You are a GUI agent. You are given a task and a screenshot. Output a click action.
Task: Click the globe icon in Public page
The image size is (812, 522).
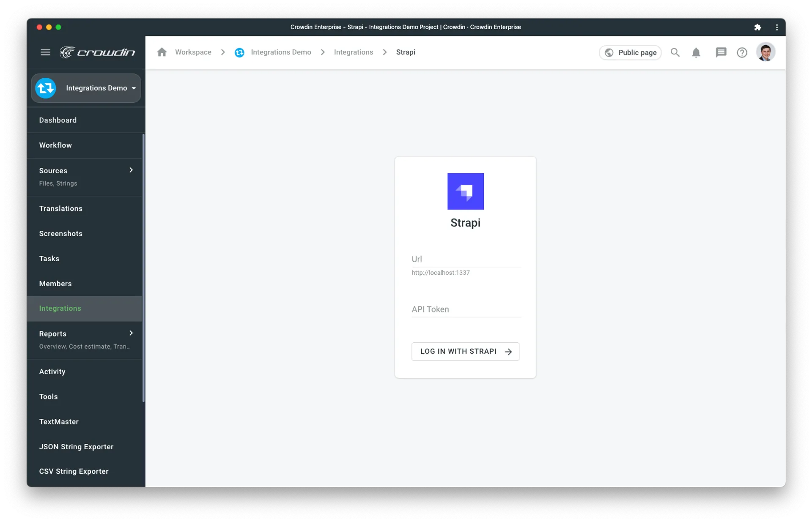609,52
